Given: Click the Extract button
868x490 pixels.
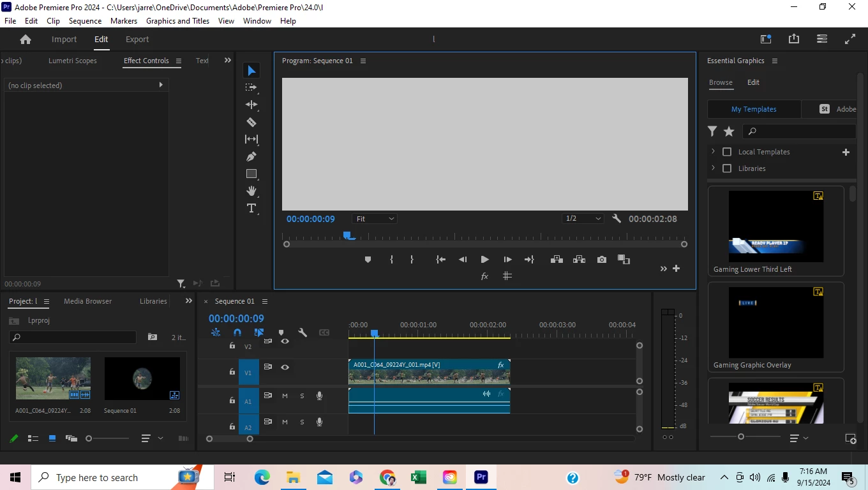Looking at the screenshot, I should pos(579,260).
